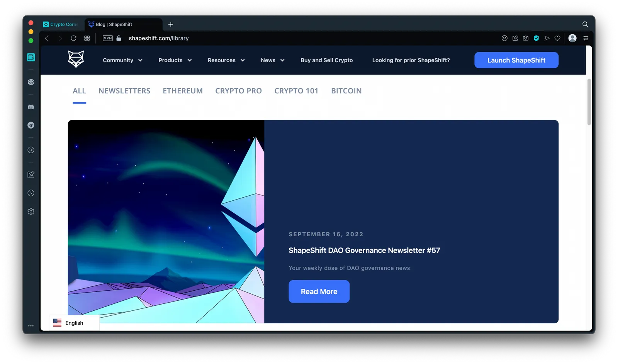Open Easy Setup sliders icon

click(586, 38)
